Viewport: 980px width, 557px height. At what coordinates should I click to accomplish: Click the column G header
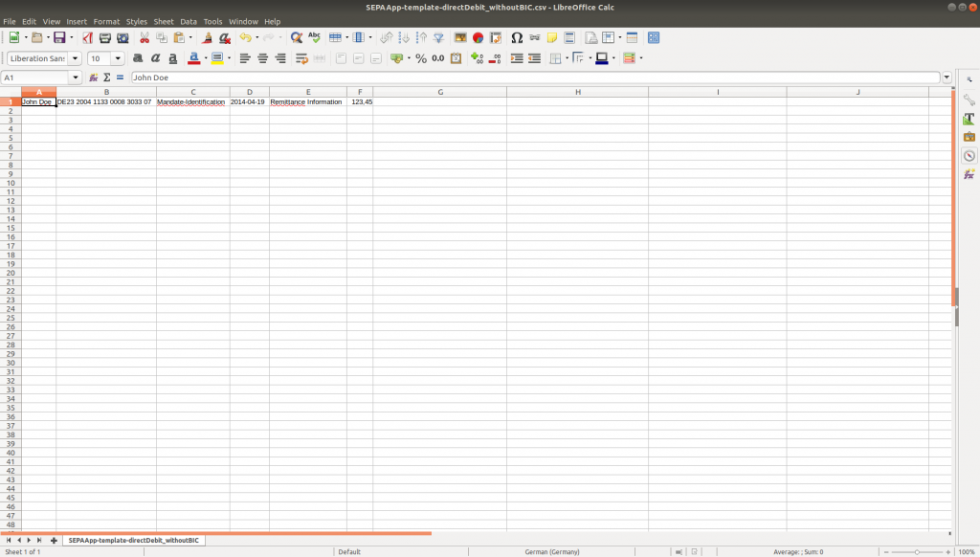pos(439,92)
